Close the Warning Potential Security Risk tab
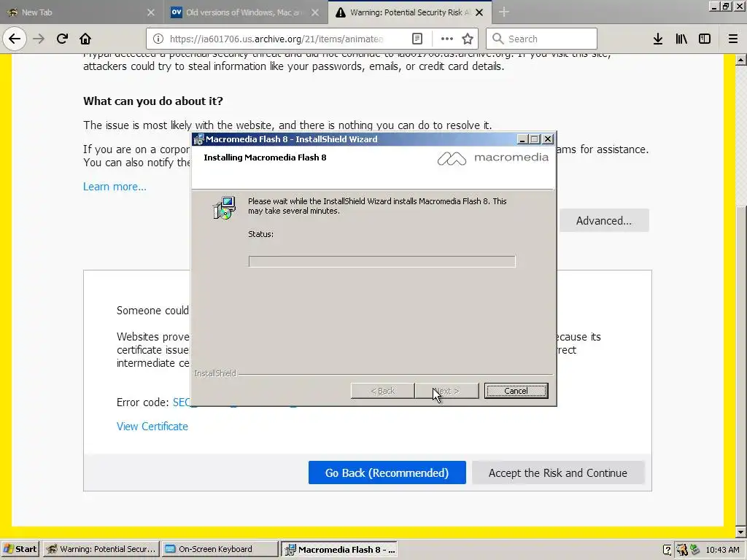Screen dimensions: 747x560 click(480, 12)
